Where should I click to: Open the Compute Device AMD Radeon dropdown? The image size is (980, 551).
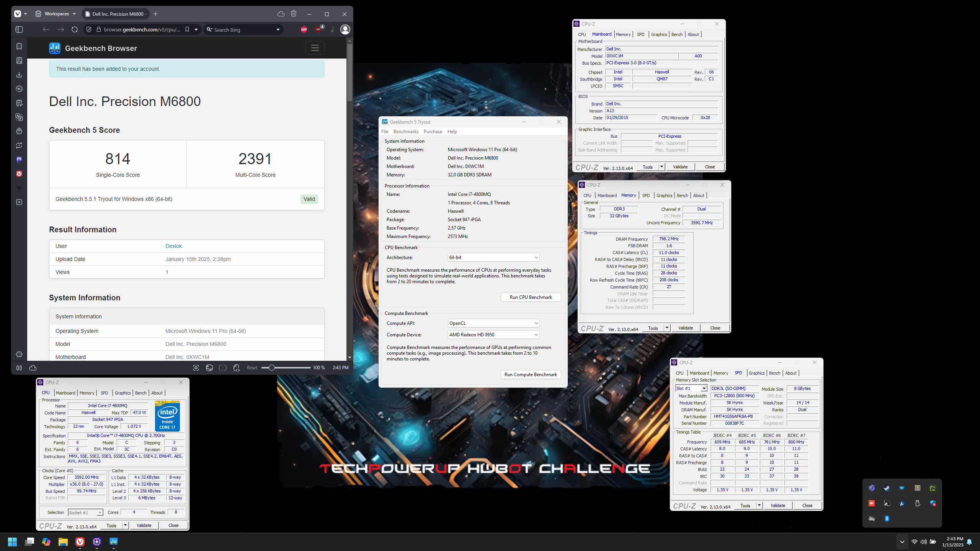[x=493, y=335]
